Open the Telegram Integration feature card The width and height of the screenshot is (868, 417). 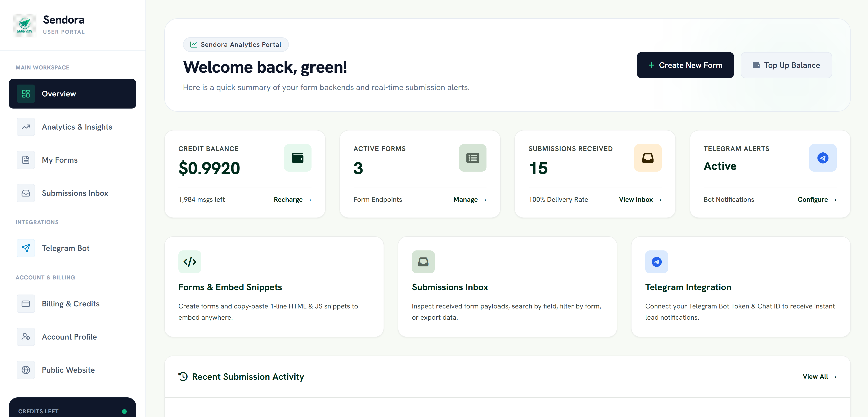[741, 287]
